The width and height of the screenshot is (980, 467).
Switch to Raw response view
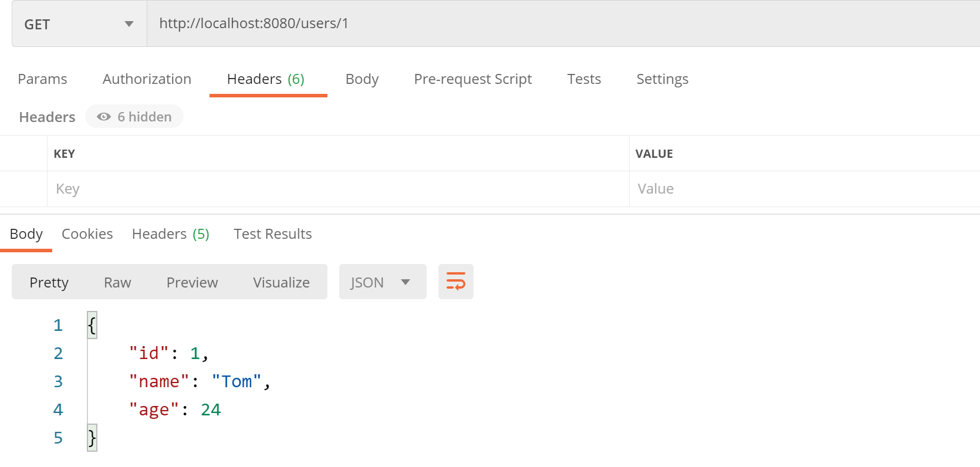coord(117,282)
